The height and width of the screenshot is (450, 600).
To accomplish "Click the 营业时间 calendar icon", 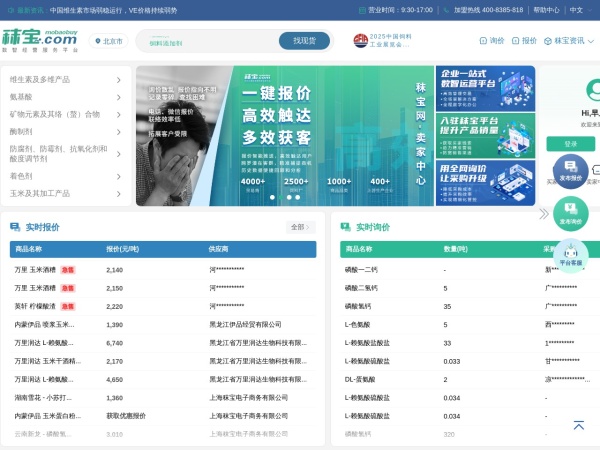I will click(x=362, y=10).
